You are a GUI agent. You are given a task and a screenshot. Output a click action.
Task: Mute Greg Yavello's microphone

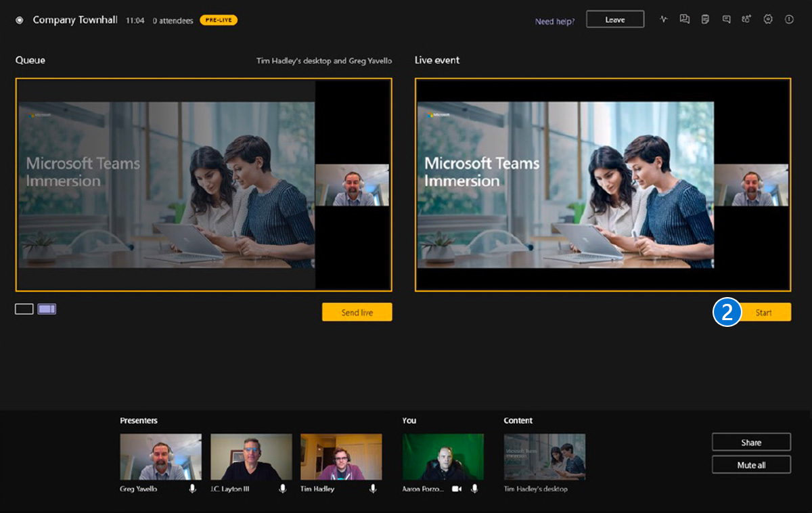[193, 489]
